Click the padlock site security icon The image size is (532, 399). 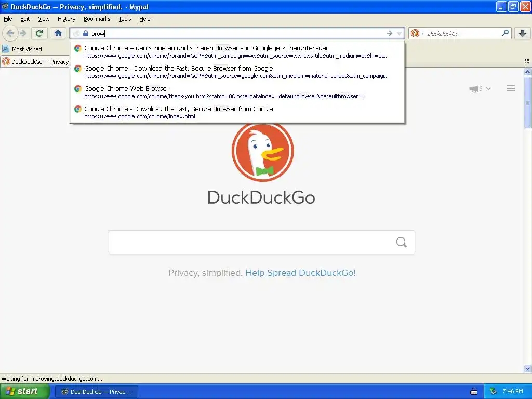[x=86, y=33]
